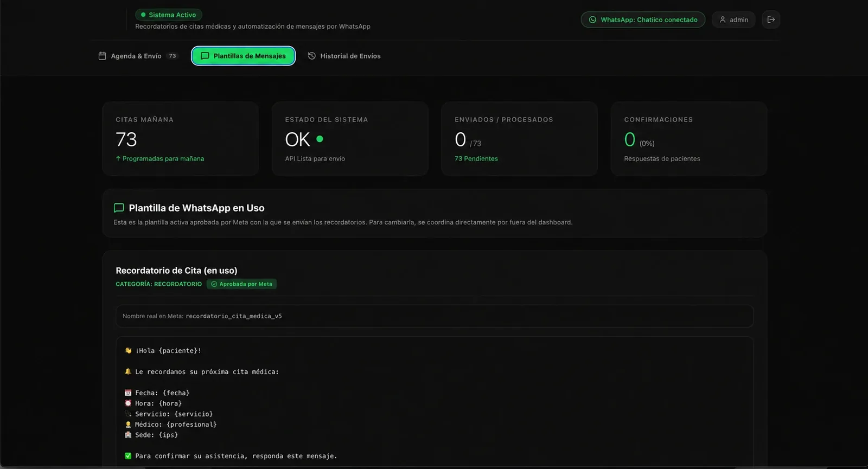868x469 pixels.
Task: Click the Respuestas de pacientes text
Action: tap(662, 158)
